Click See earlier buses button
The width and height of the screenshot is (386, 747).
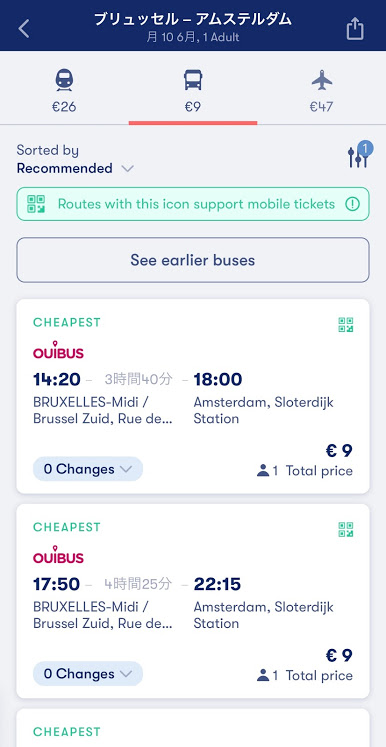(193, 260)
